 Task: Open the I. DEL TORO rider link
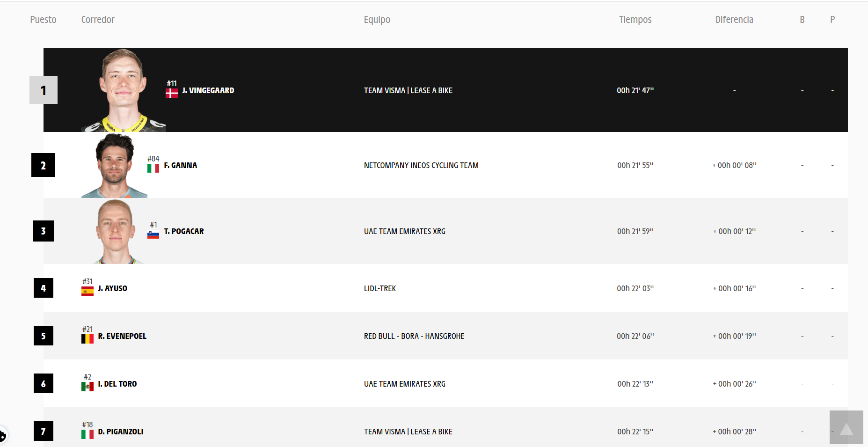pos(117,384)
